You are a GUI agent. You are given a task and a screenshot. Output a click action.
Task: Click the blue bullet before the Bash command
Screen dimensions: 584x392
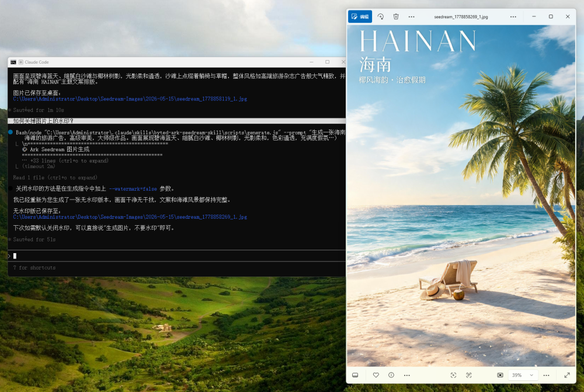point(11,132)
